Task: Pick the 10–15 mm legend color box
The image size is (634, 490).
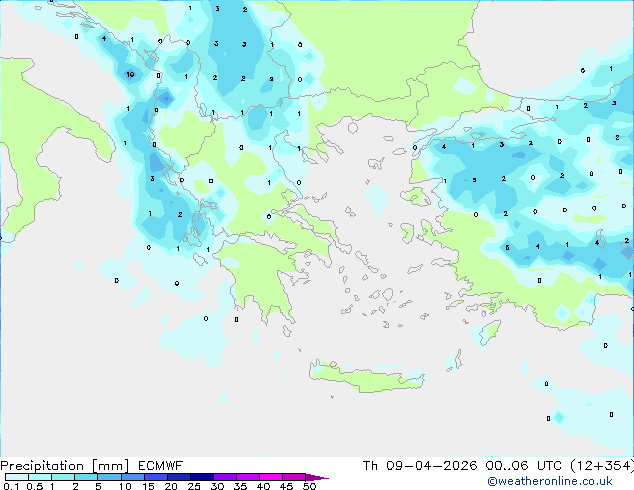Action: click(132, 477)
